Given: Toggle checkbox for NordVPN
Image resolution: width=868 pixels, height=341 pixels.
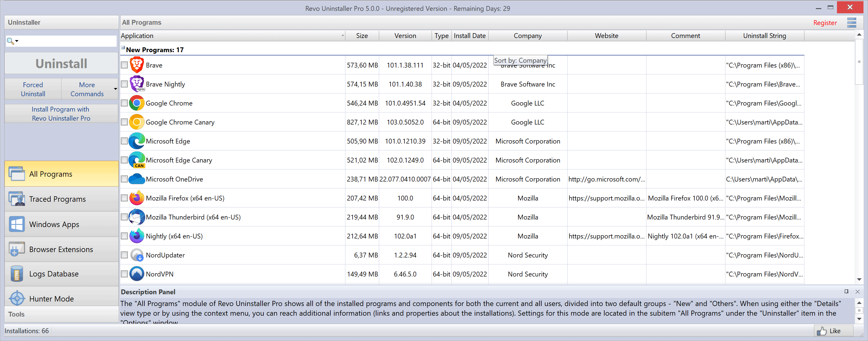Looking at the screenshot, I should pos(124,273).
